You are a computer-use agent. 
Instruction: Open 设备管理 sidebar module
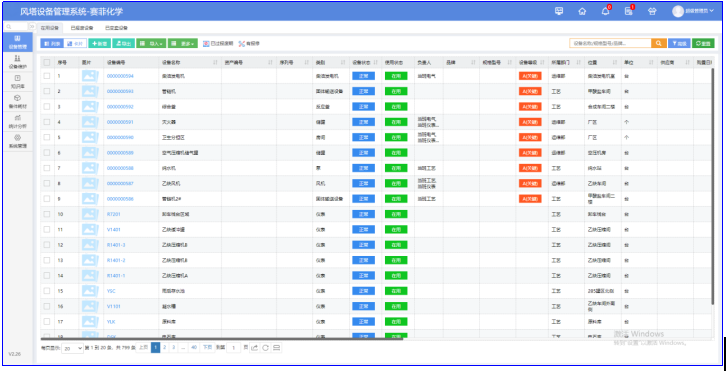tap(18, 42)
